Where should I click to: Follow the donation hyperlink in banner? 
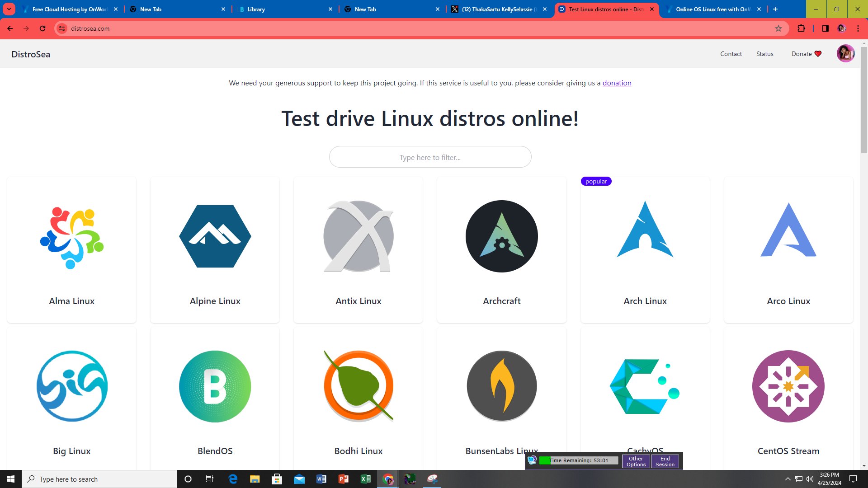(617, 83)
